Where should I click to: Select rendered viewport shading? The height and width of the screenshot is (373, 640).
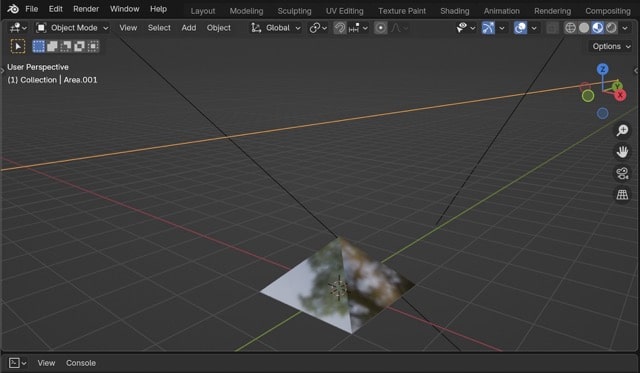tap(611, 28)
